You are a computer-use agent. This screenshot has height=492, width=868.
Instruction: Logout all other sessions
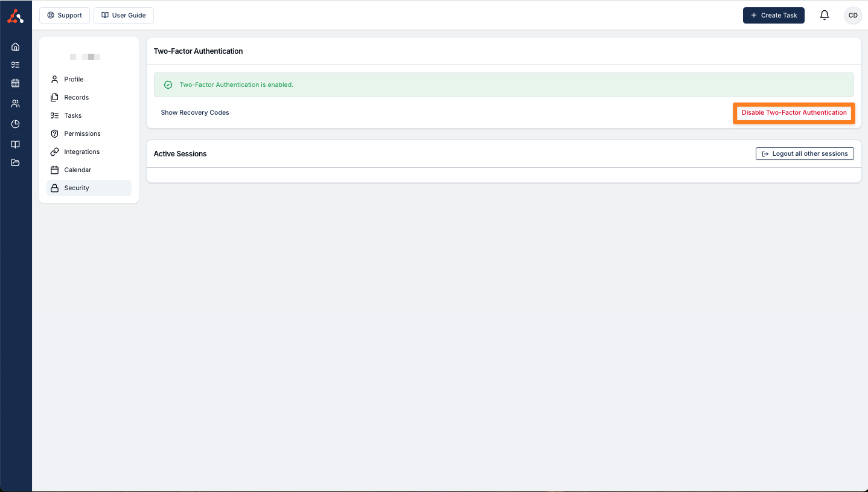(x=805, y=153)
